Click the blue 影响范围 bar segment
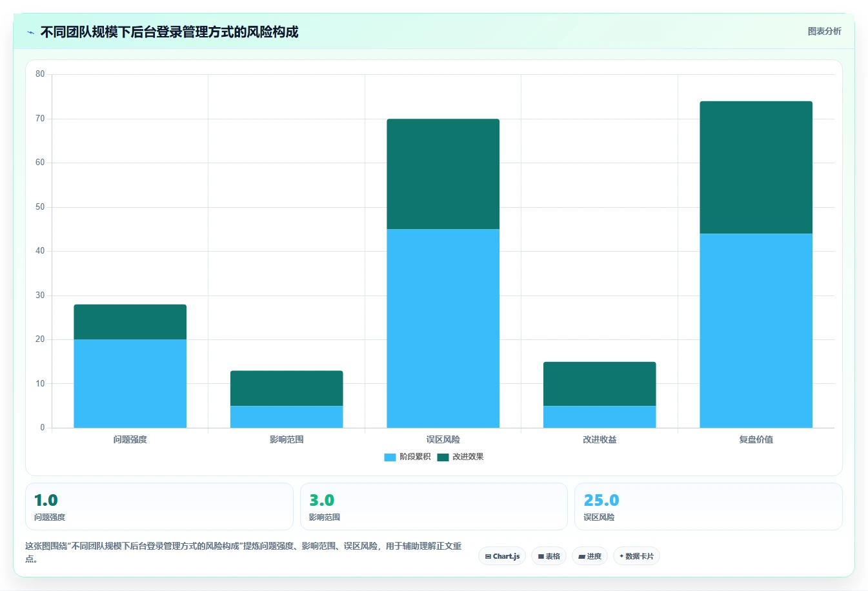Viewport: 868px width, 591px height. (287, 417)
